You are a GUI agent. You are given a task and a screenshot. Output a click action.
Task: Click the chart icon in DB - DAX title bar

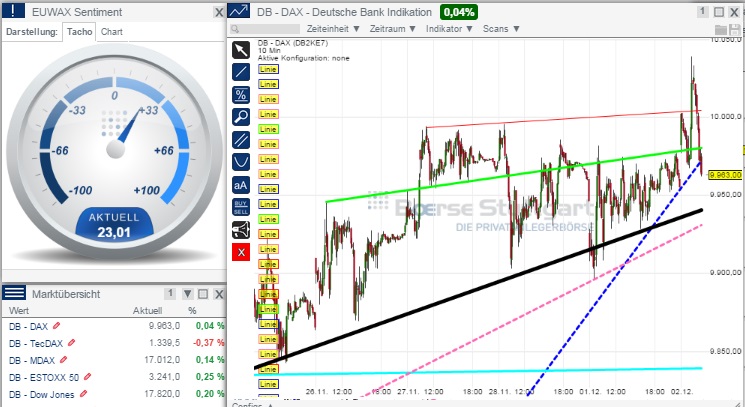[239, 10]
